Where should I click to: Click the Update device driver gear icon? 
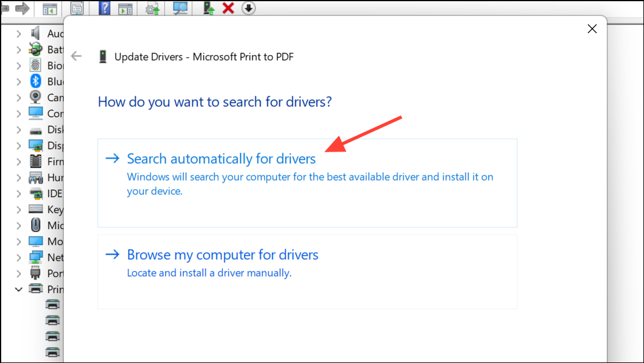tap(153, 9)
